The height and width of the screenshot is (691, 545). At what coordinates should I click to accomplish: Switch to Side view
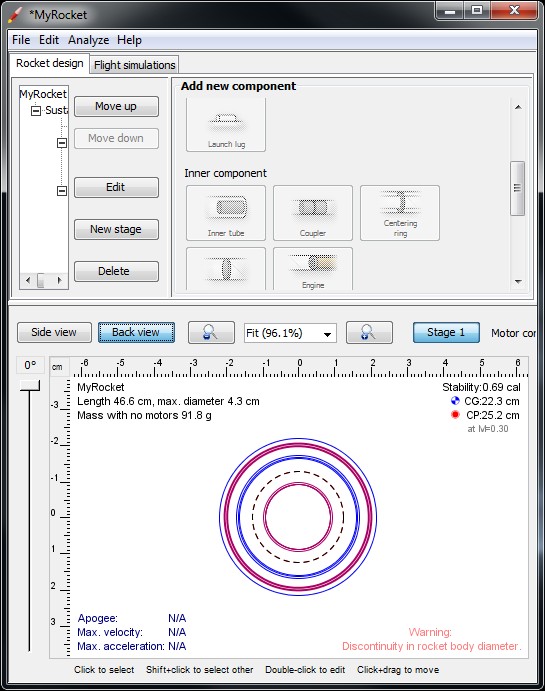click(54, 332)
